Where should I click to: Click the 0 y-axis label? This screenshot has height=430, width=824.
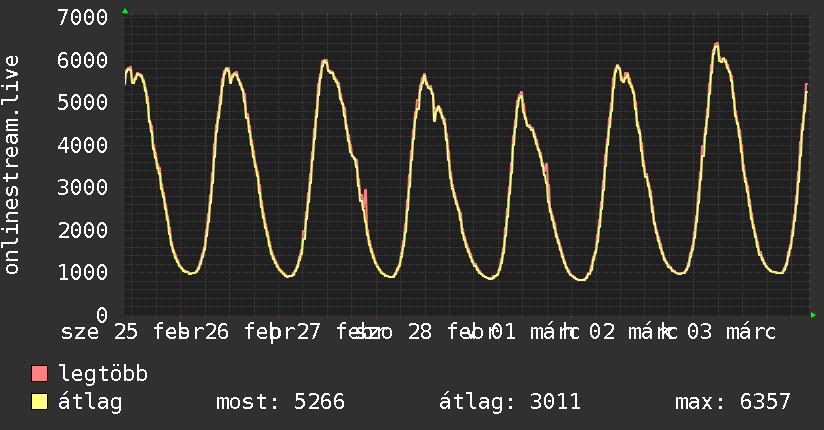point(102,315)
